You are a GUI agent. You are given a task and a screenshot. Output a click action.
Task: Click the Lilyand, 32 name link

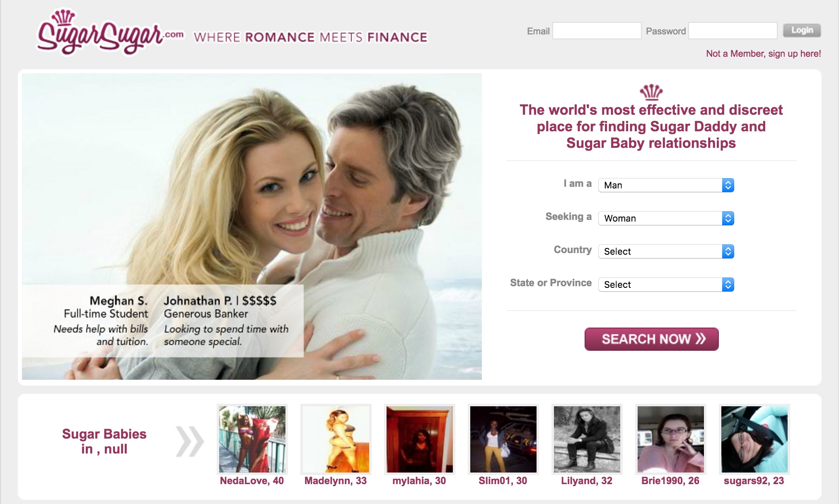pyautogui.click(x=586, y=481)
